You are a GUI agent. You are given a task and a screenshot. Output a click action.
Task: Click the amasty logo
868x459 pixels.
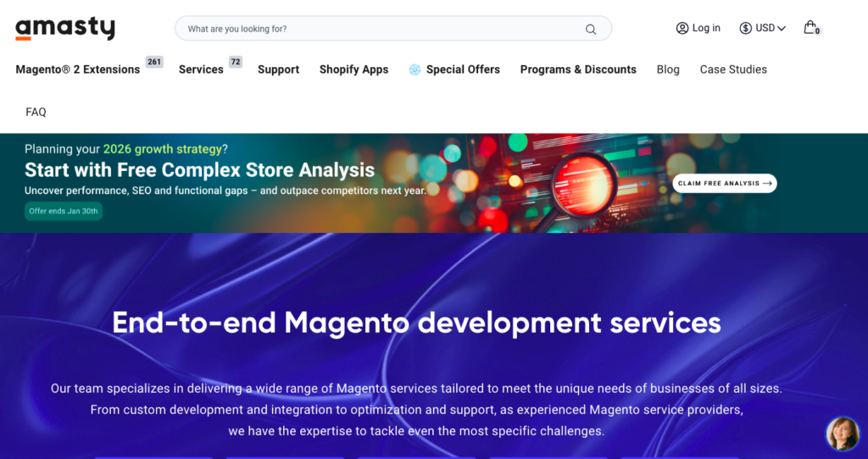(x=65, y=28)
